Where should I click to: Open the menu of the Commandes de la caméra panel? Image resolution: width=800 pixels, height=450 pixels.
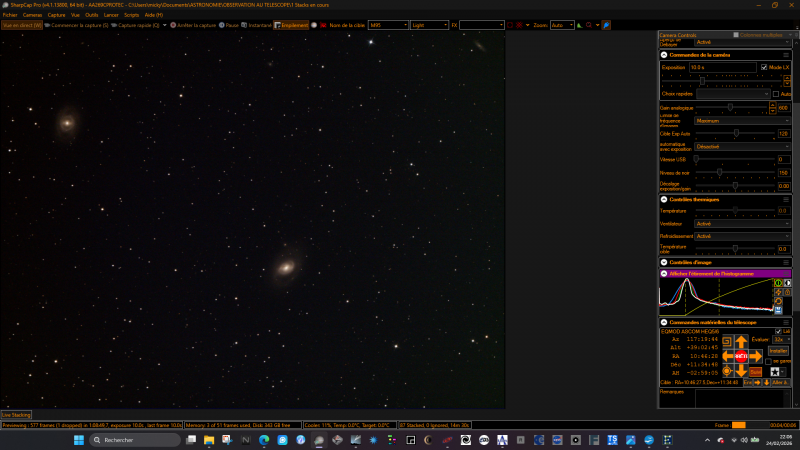(786, 55)
